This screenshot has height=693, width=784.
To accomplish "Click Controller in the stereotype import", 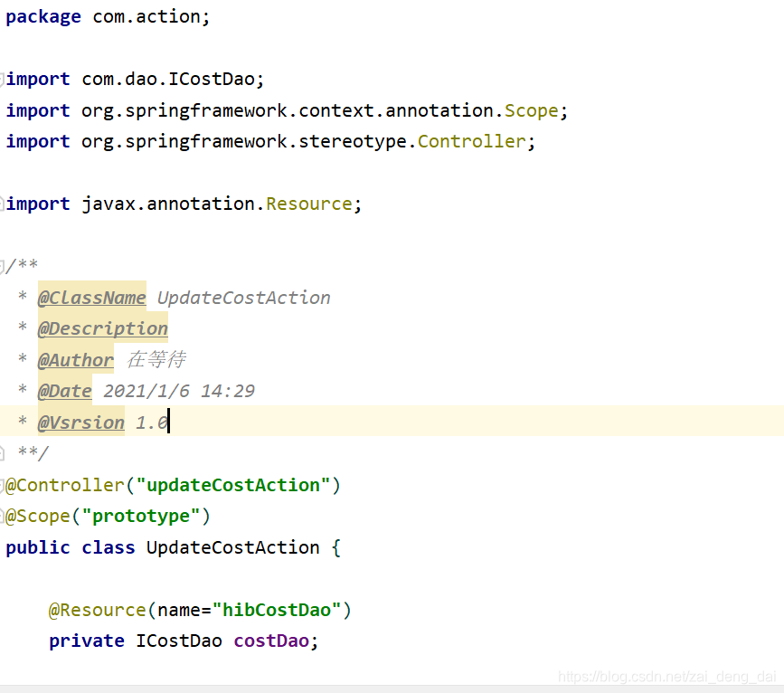I will point(471,142).
